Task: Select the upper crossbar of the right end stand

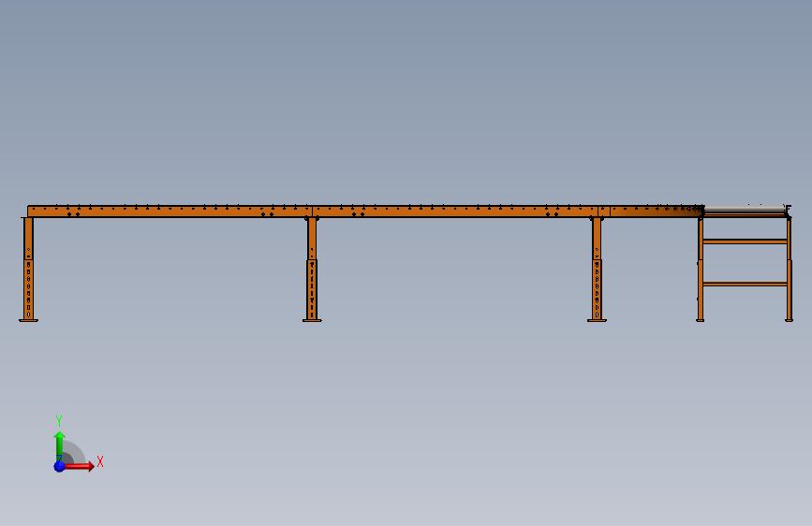Action: pos(745,241)
